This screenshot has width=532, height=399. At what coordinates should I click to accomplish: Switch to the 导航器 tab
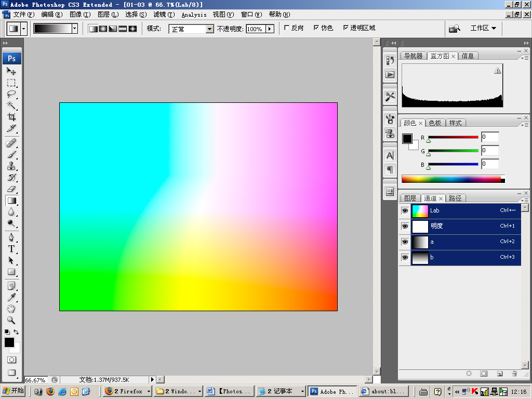(x=413, y=56)
